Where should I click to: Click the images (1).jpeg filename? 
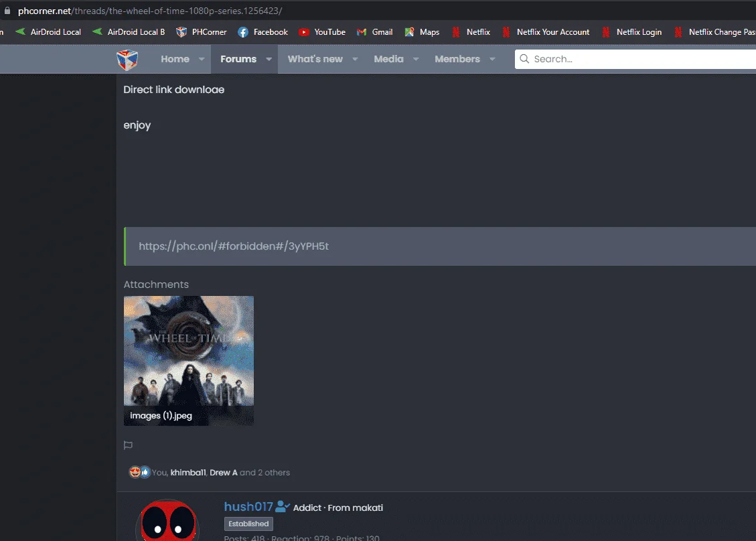tap(161, 416)
